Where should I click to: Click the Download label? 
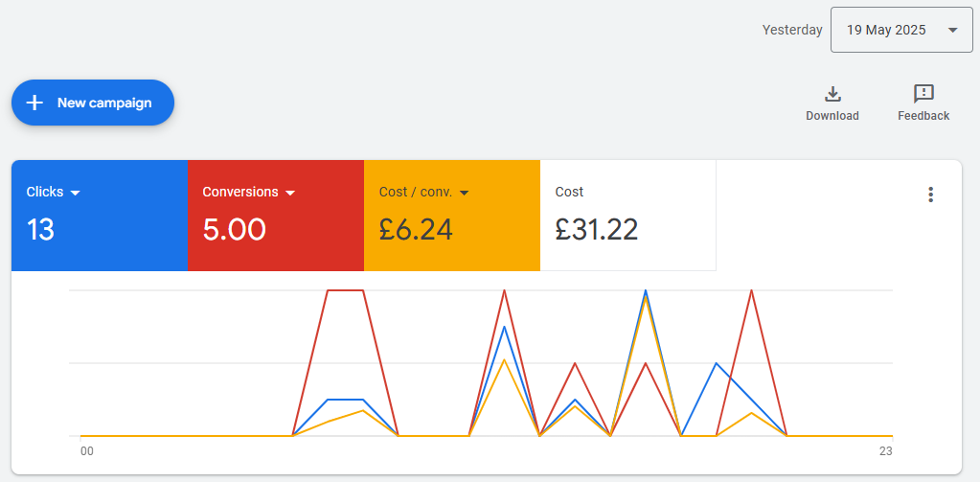pos(832,116)
